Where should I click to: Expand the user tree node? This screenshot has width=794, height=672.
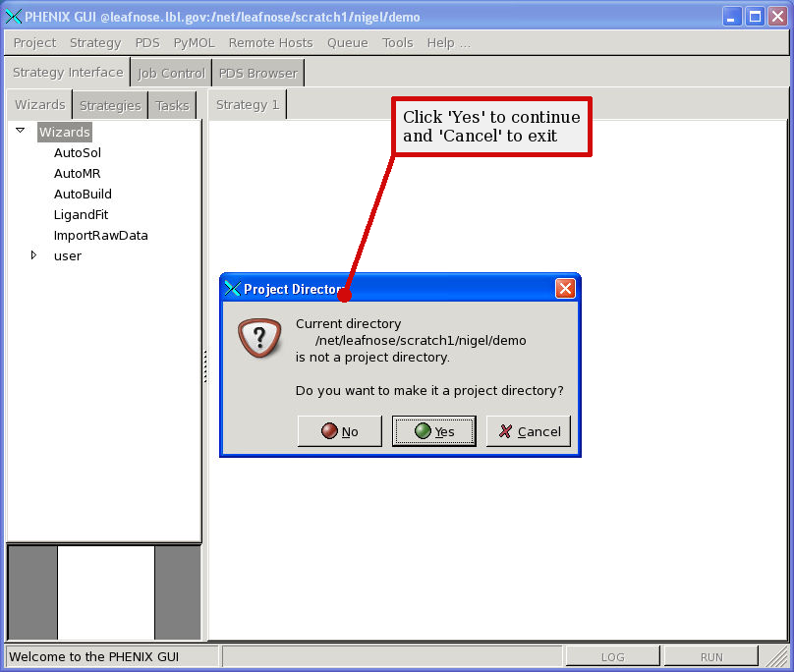point(33,255)
